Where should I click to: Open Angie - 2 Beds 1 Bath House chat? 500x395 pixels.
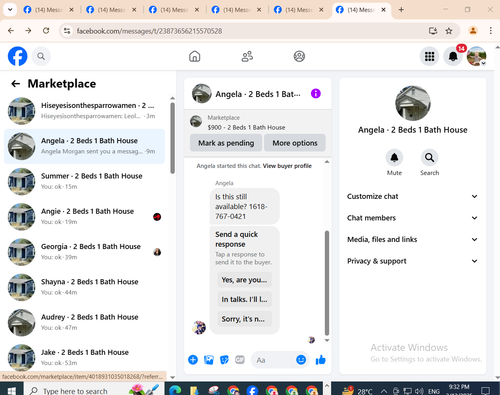pos(84,217)
